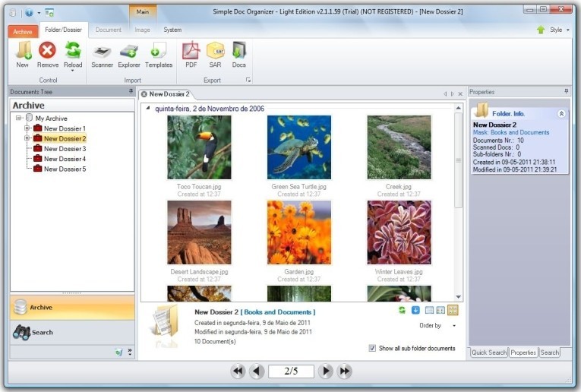Open the Reload dropdown arrow

coord(73,71)
